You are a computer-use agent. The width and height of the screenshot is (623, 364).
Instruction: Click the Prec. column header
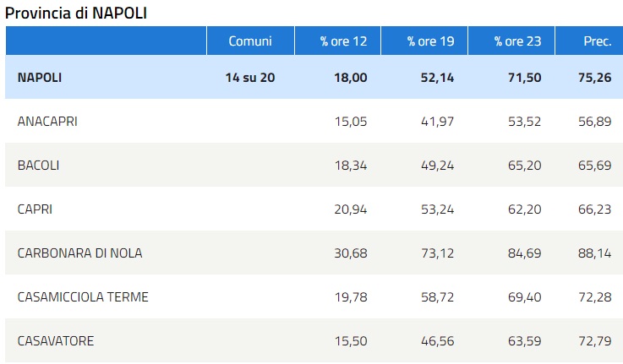(597, 41)
